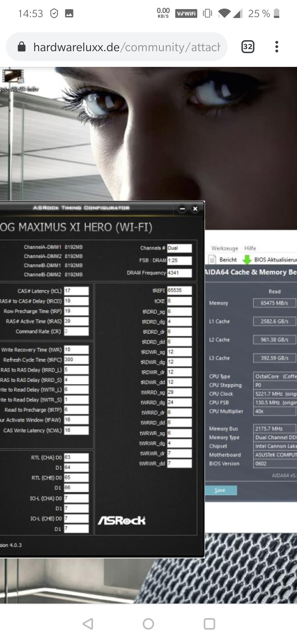Image resolution: width=297 pixels, height=644 pixels.
Task: Open the Werkzeuge menu in AIDA64
Action: click(x=225, y=248)
